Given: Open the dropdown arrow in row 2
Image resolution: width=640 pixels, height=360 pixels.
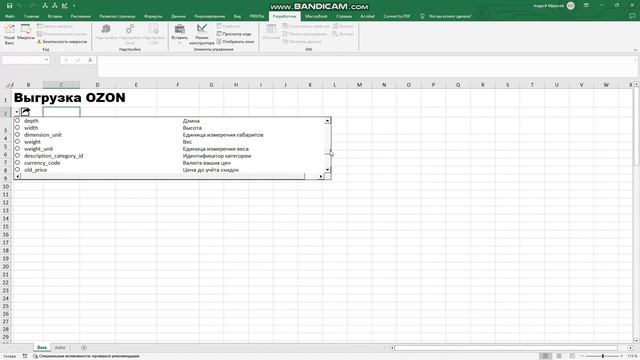Looking at the screenshot, I should click(x=17, y=112).
